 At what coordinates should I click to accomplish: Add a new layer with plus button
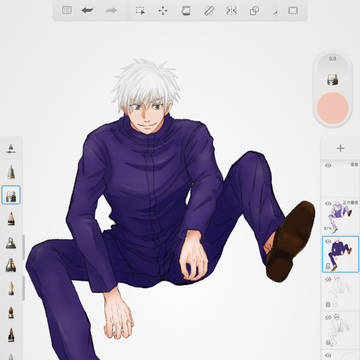point(340,148)
